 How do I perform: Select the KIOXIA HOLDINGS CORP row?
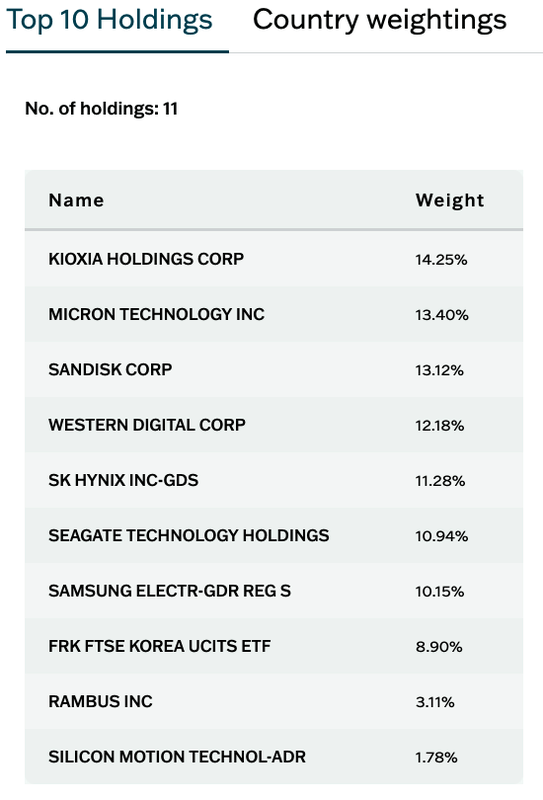click(x=274, y=259)
